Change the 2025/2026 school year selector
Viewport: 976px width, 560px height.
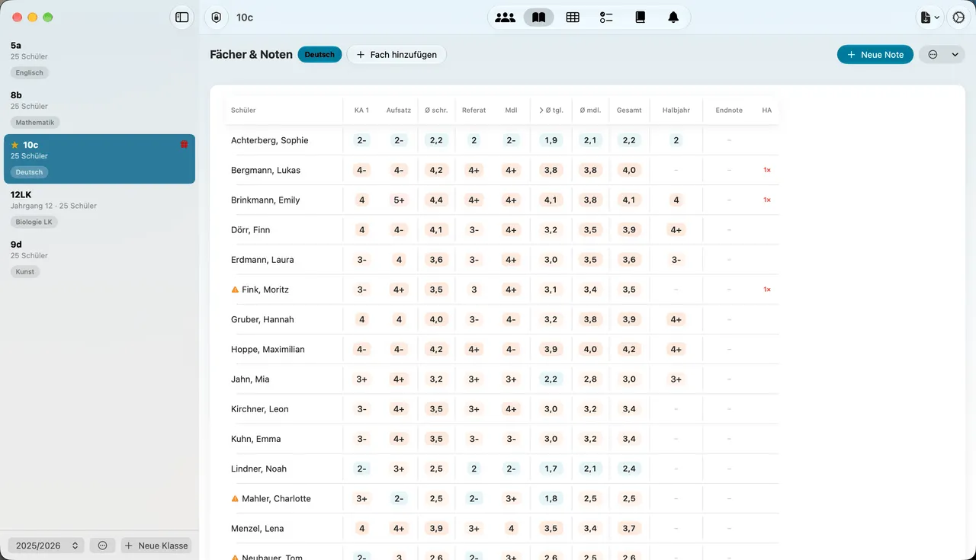tap(46, 546)
